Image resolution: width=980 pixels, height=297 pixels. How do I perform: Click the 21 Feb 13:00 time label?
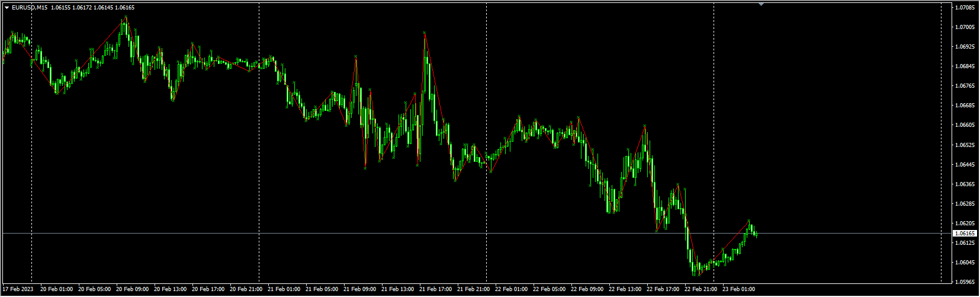[x=397, y=289]
